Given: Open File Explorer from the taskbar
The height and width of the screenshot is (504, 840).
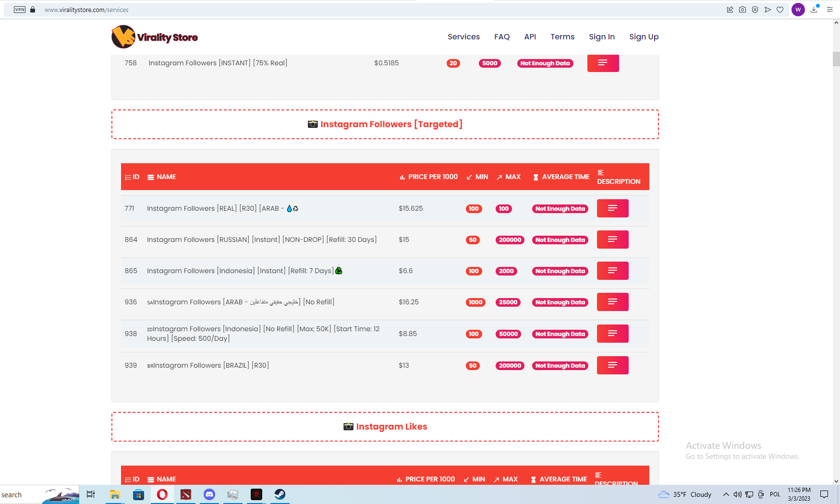Looking at the screenshot, I should [115, 494].
